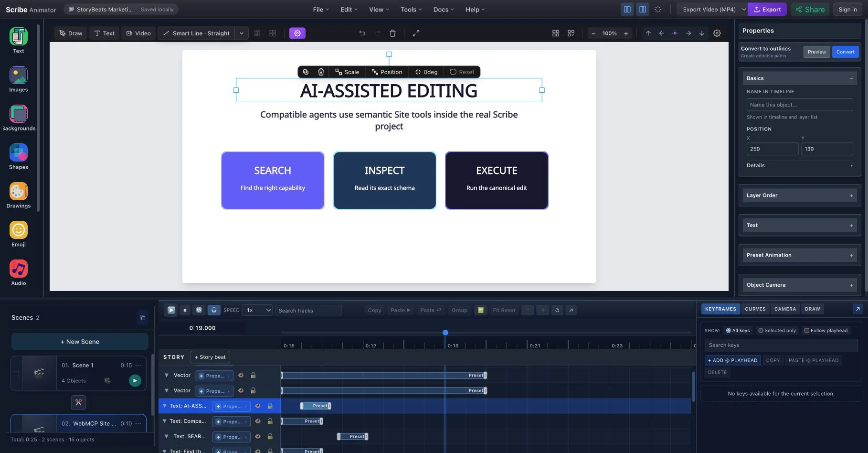Screen dimensions: 868x453
Task: Open the playback speed 1x dropdown
Action: 257,310
